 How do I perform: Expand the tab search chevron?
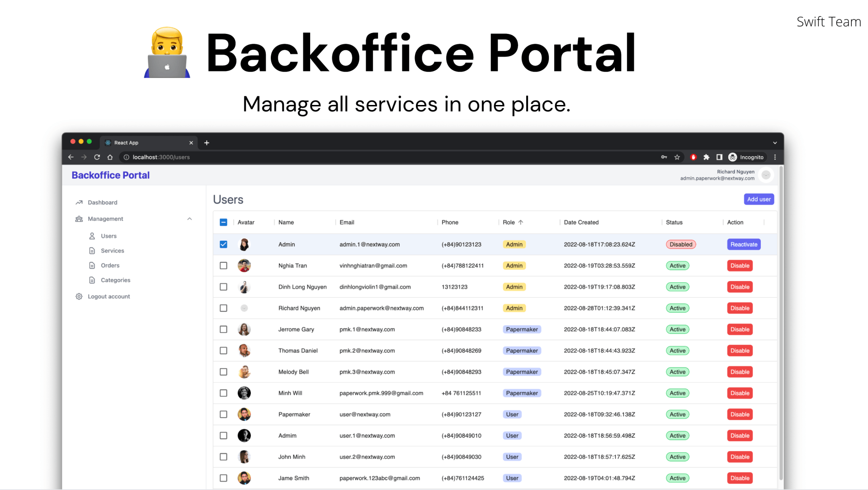click(x=775, y=143)
